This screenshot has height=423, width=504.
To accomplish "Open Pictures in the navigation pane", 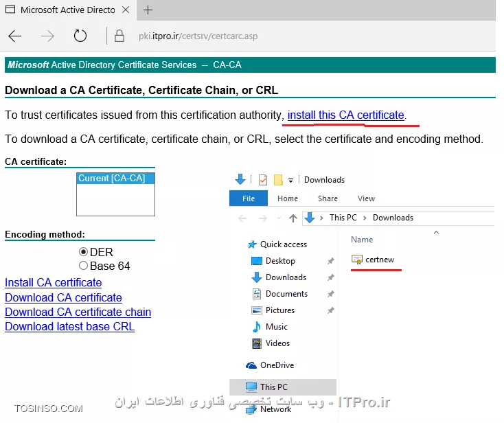I will [x=280, y=310].
